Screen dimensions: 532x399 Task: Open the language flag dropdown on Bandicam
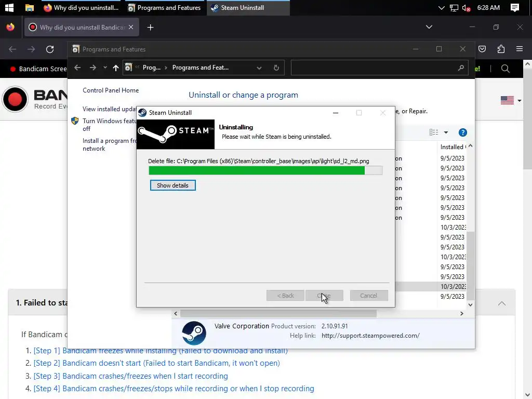(x=511, y=100)
